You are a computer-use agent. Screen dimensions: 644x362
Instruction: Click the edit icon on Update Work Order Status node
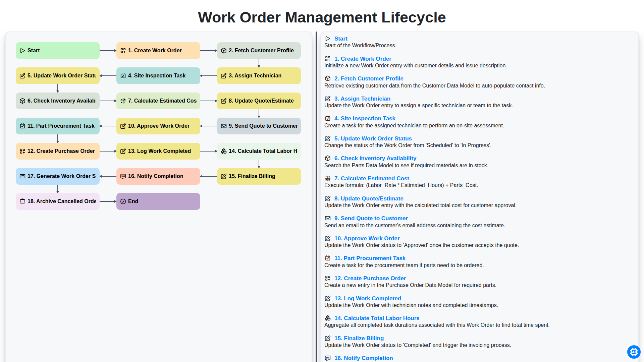(x=22, y=76)
